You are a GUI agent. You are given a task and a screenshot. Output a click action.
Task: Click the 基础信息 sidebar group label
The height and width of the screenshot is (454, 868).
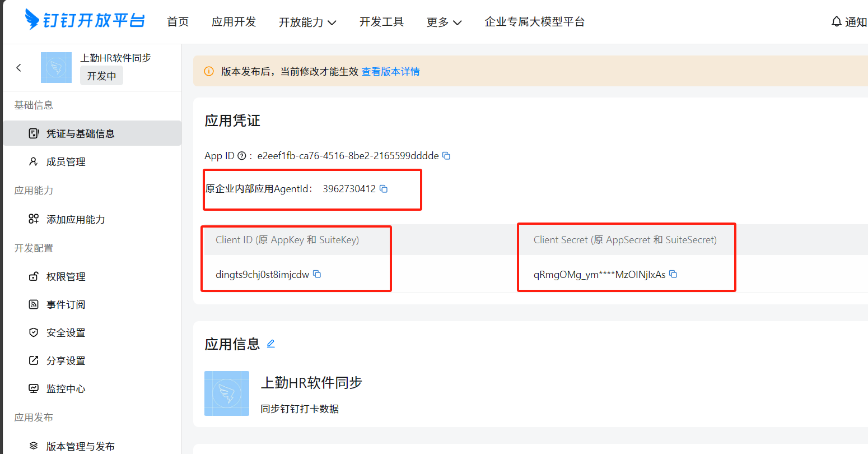pos(34,105)
